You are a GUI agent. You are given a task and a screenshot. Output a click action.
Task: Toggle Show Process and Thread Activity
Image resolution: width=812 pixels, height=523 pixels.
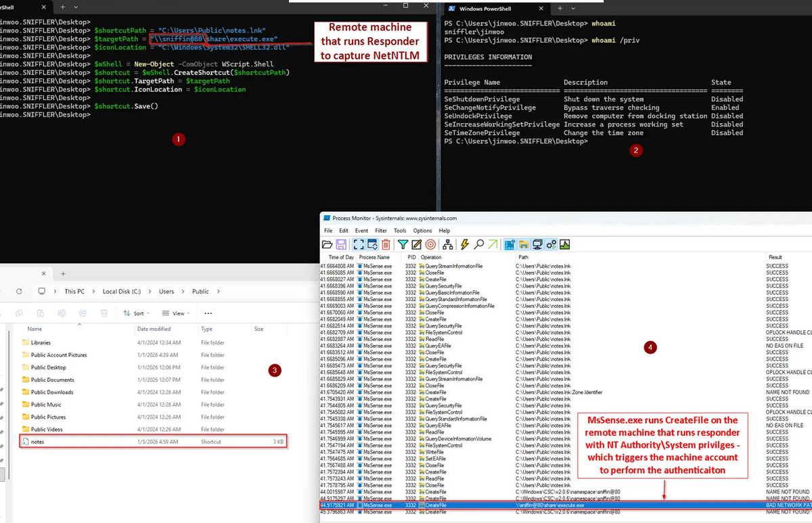[x=551, y=244]
